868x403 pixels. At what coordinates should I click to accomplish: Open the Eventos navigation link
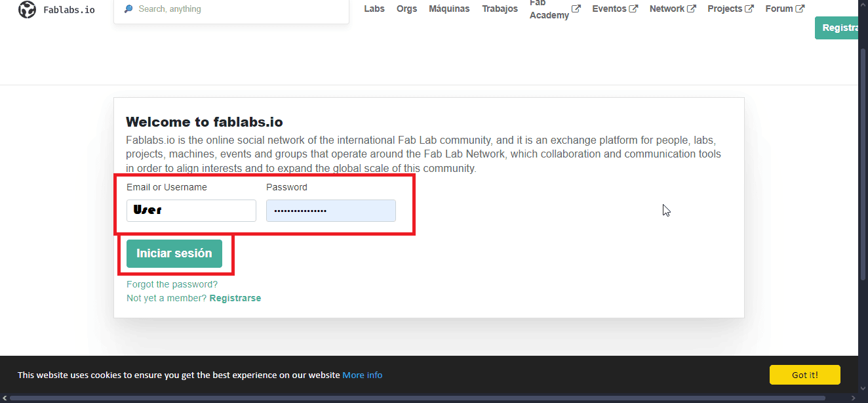[x=609, y=9]
